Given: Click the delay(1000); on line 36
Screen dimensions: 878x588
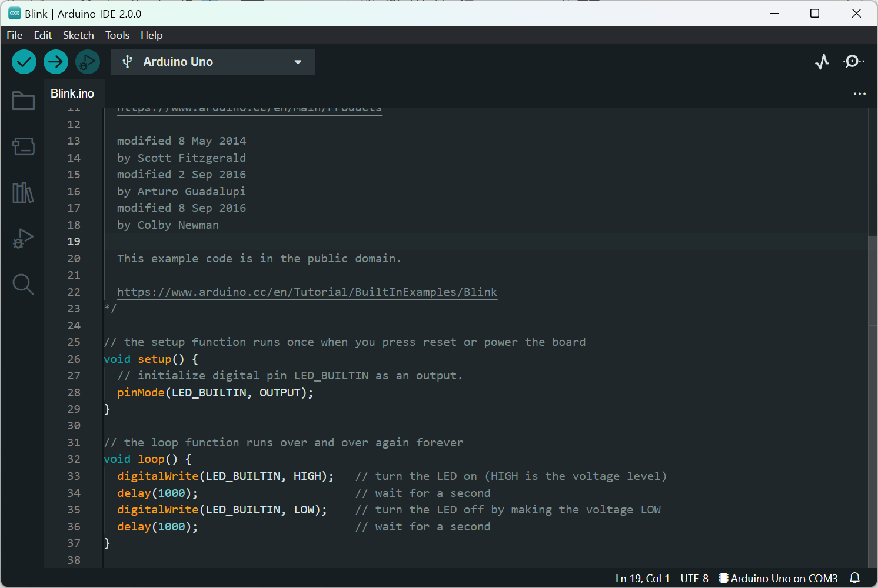Looking at the screenshot, I should (x=158, y=526).
